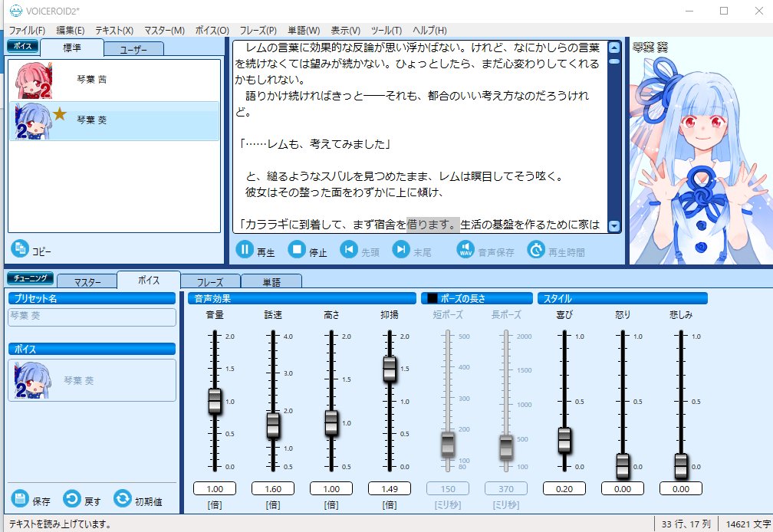Jump to end with 末尾 icon
This screenshot has width=773, height=532.
coord(401,249)
